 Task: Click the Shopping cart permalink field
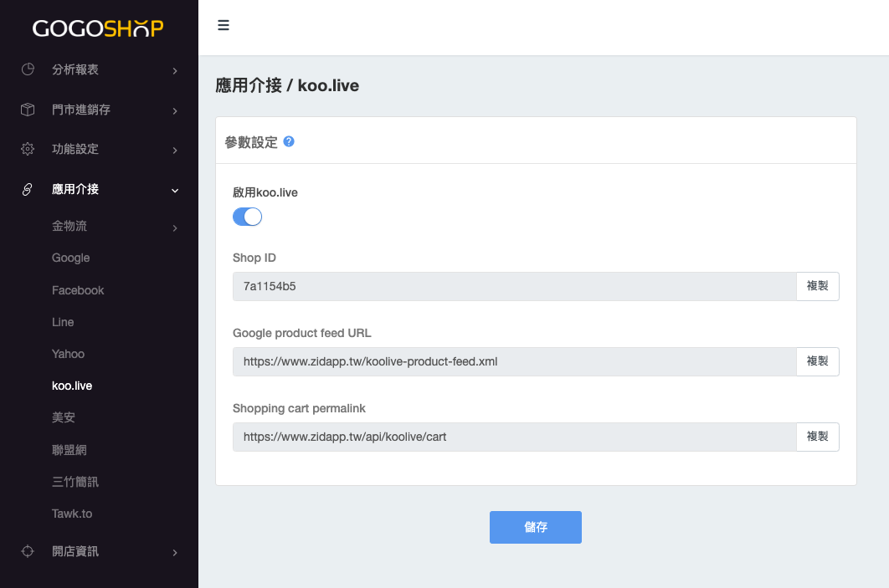(514, 437)
